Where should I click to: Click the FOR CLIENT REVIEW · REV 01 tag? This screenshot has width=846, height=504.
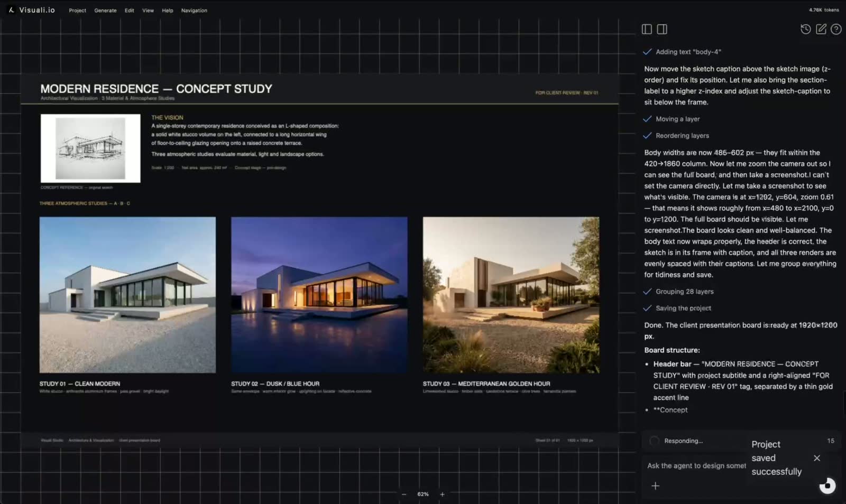(566, 93)
